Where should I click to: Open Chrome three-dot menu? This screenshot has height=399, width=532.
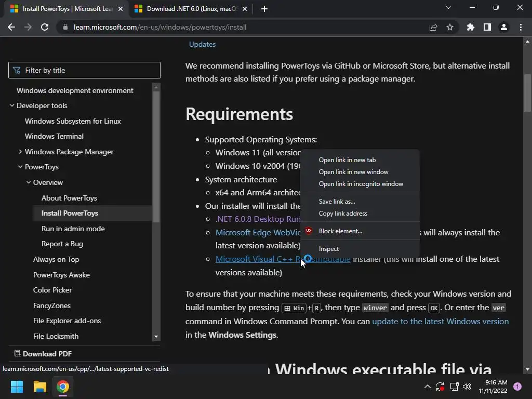pos(521,27)
